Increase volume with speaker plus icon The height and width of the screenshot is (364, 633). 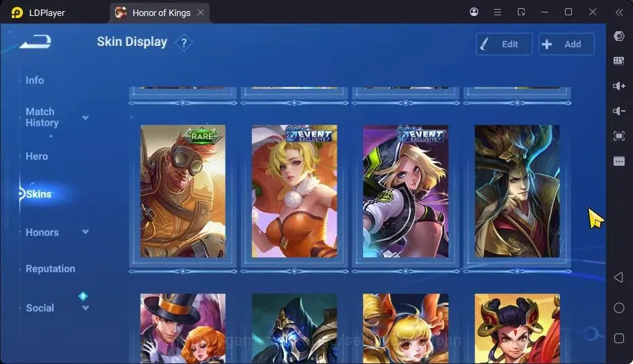click(619, 86)
